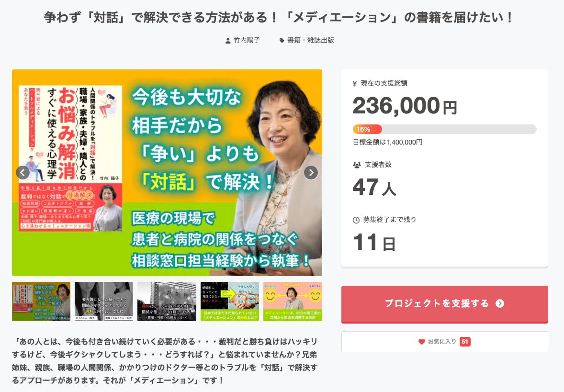The height and width of the screenshot is (392, 564).
Task: Select second thumbnail with grayscale women
Action: [x=103, y=302]
